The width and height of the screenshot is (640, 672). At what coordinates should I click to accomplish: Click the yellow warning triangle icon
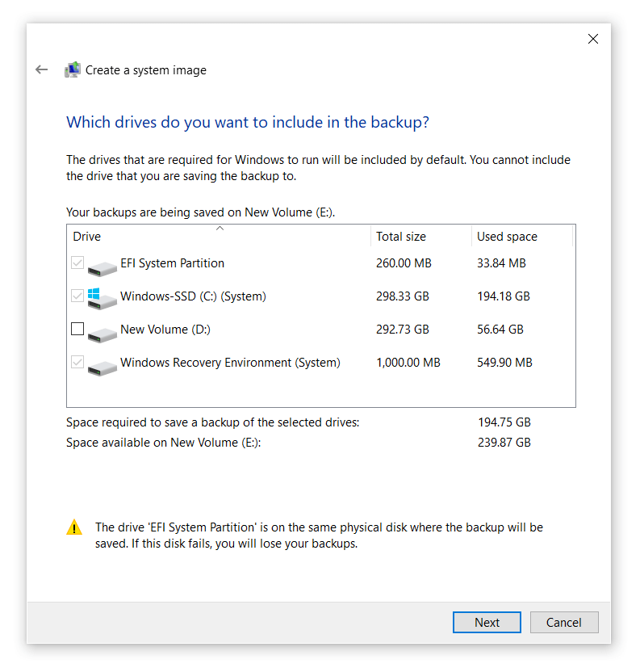pyautogui.click(x=74, y=527)
